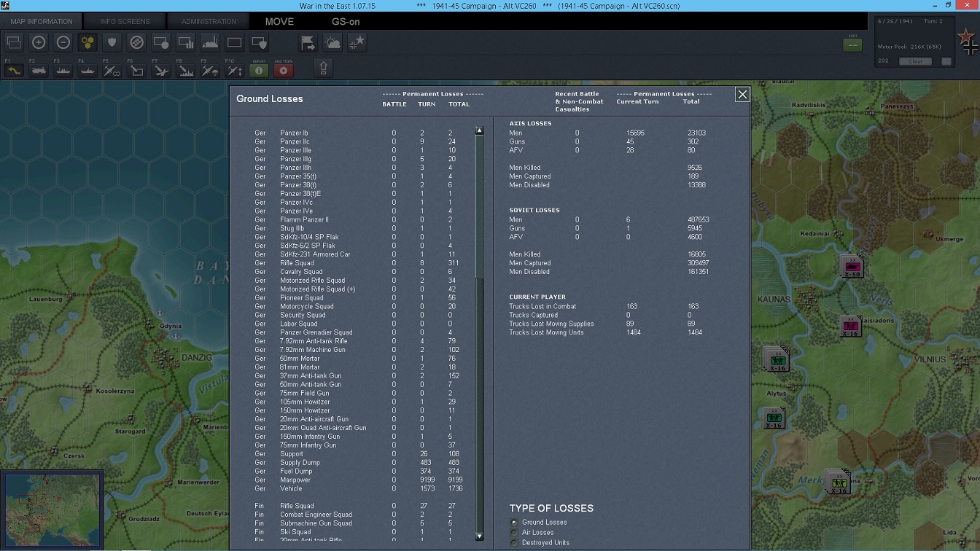Select the Destroyed Units radio option
980x551 pixels.
tap(514, 543)
